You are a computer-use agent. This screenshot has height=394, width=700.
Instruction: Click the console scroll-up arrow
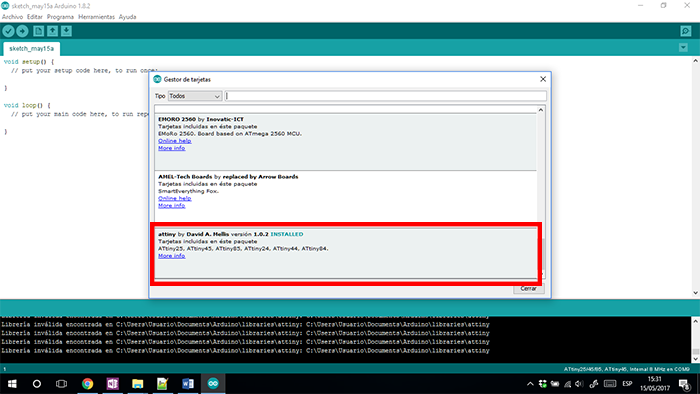point(696,321)
